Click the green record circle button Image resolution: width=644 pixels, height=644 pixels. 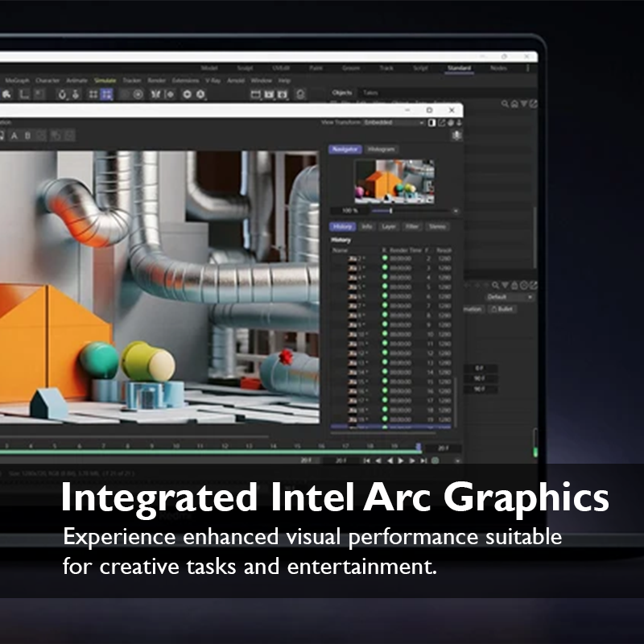tap(435, 460)
